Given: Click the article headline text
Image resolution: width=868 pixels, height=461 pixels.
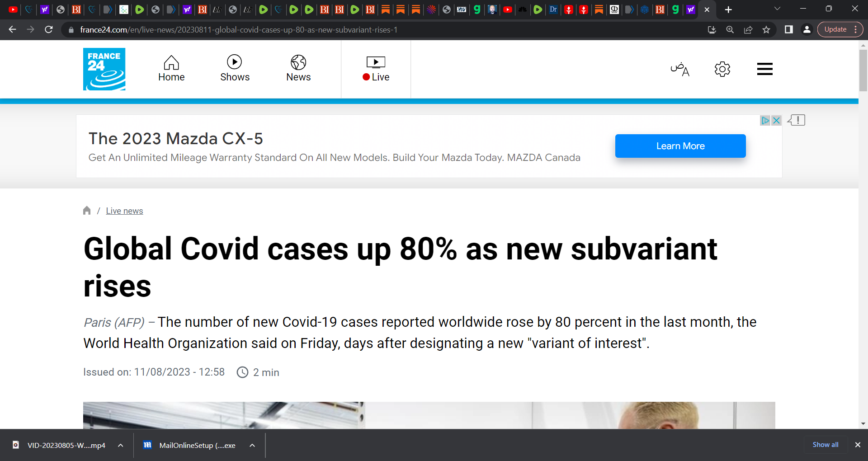Looking at the screenshot, I should tap(400, 267).
